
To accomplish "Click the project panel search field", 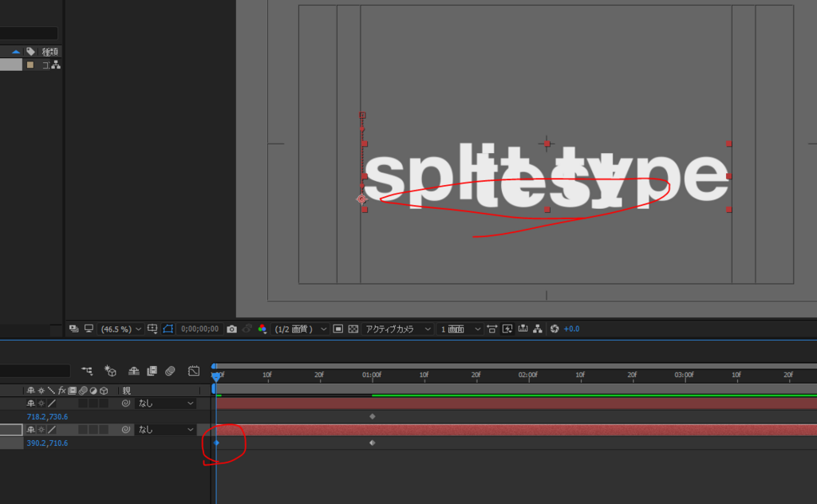I will coord(29,33).
